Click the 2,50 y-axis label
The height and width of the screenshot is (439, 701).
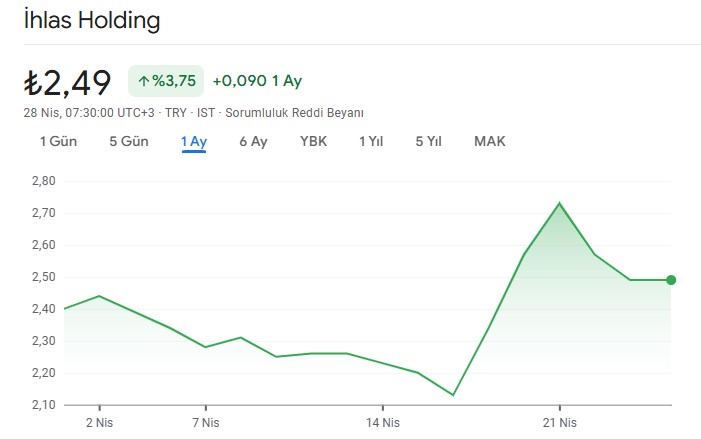(x=44, y=277)
